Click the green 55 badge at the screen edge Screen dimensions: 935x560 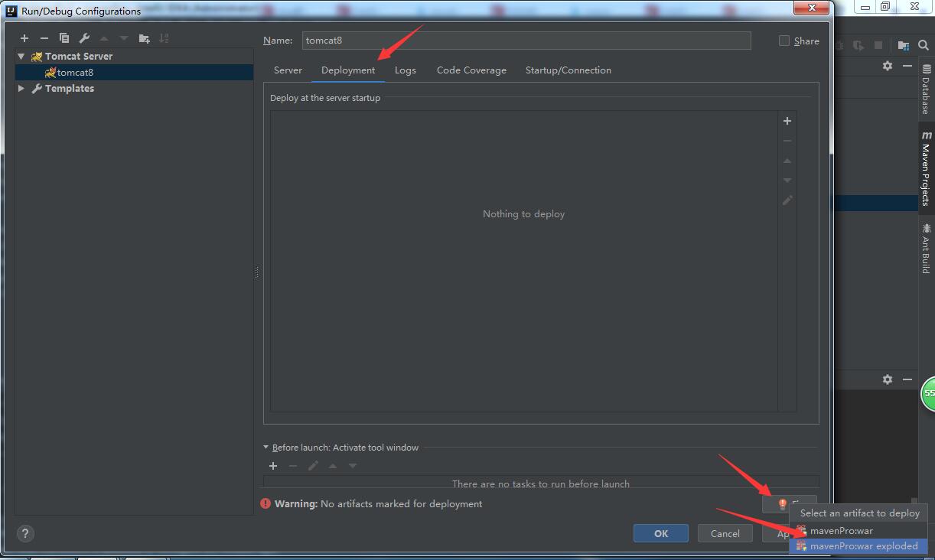click(x=927, y=393)
